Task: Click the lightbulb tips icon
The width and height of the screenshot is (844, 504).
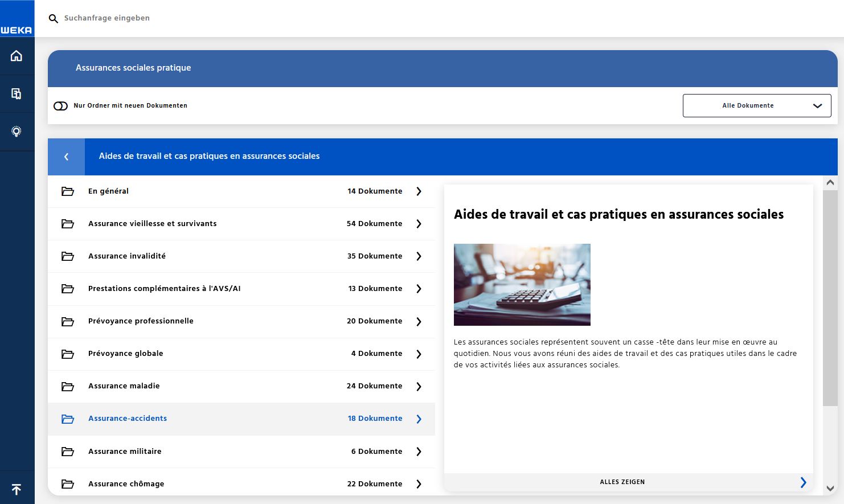Action: 17,132
